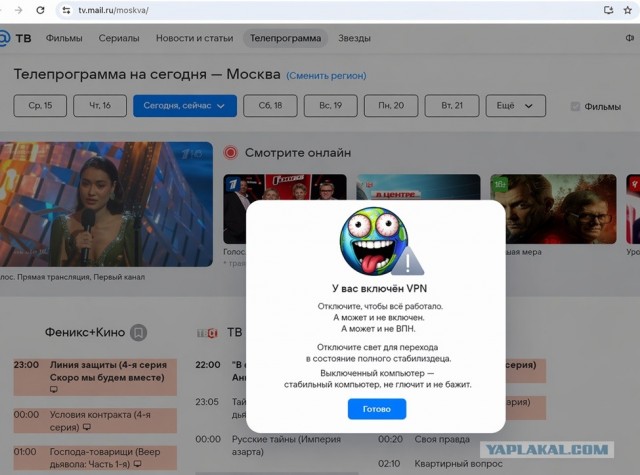Click online icon beside Условия контракта
The width and height of the screenshot is (640, 475).
[x=87, y=427]
